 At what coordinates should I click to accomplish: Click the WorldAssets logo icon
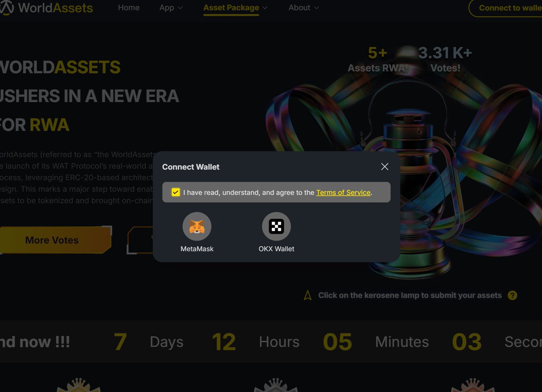click(6, 7)
